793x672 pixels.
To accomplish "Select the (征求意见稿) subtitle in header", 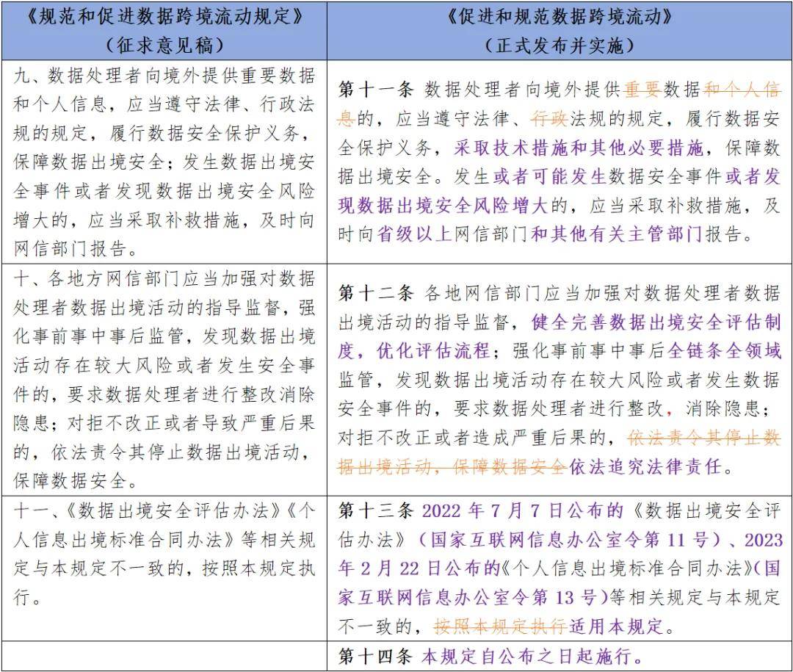I will coord(164,45).
